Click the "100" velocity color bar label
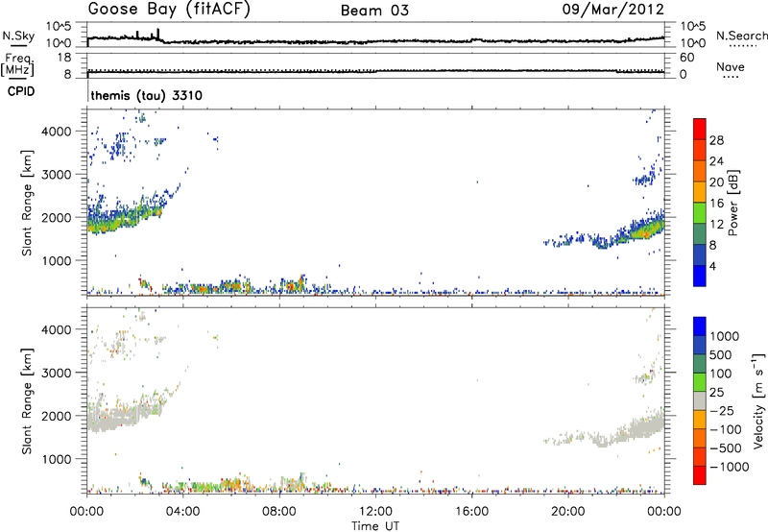768x532 pixels. click(721, 374)
